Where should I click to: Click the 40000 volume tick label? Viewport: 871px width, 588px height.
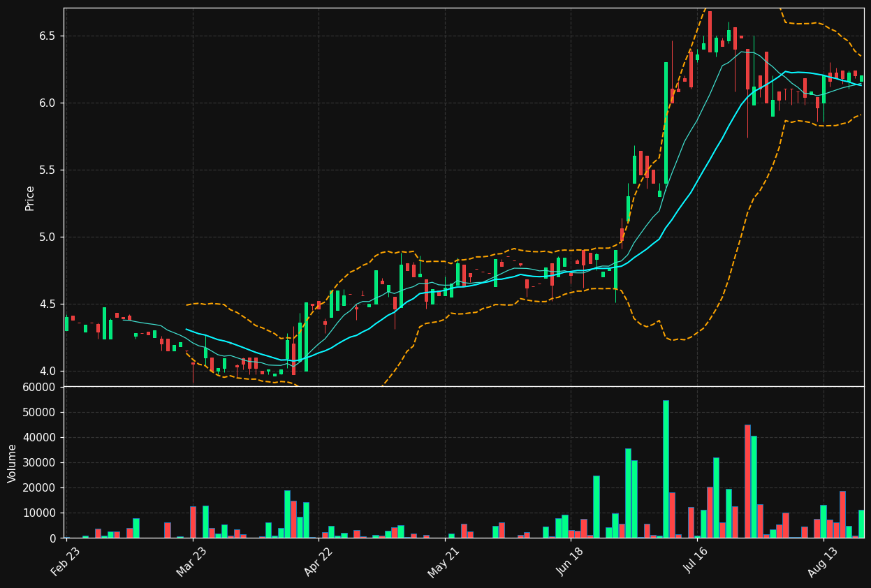coord(39,438)
